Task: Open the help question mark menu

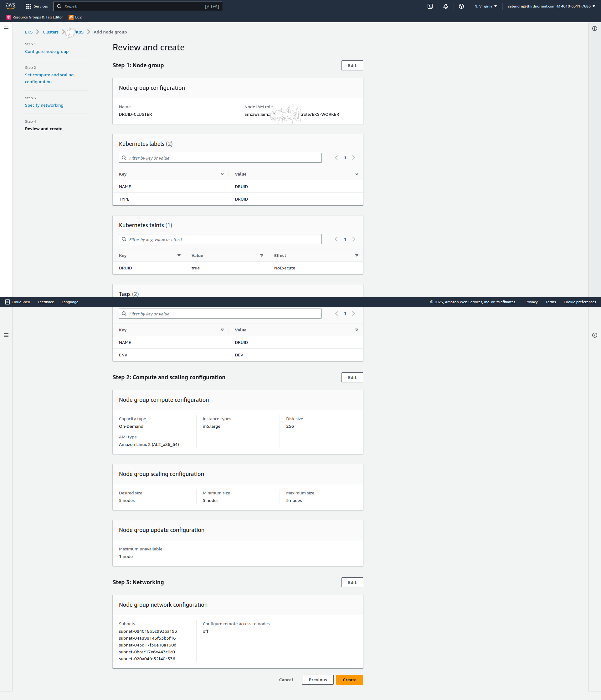Action: 461,7
